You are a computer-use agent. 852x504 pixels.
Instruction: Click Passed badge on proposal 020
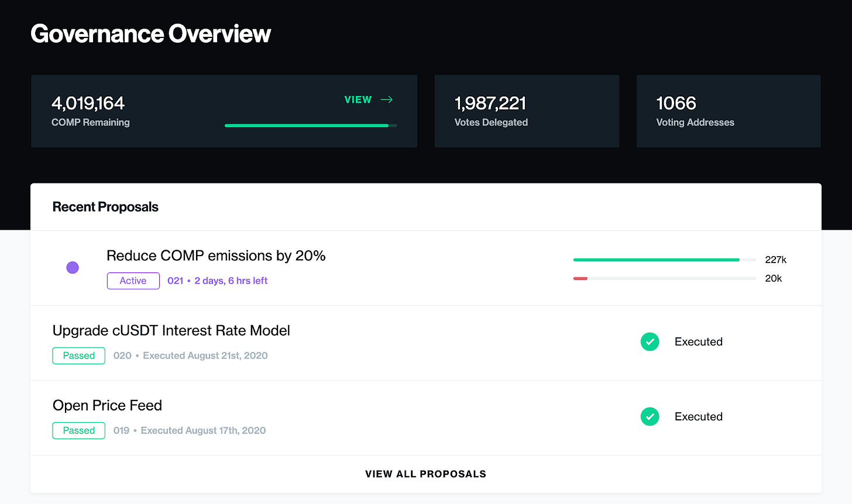[x=78, y=355]
